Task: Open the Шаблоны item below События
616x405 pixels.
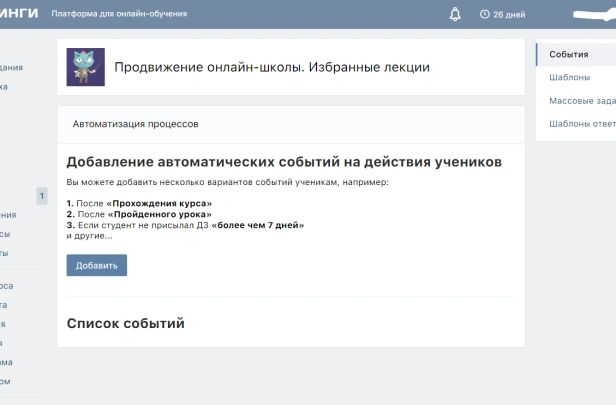Action: pos(569,77)
